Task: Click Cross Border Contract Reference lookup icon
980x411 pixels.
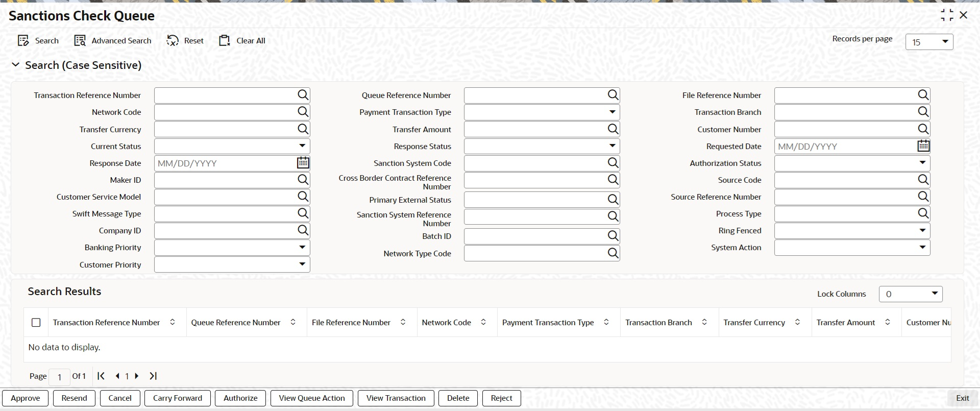Action: [x=613, y=180]
